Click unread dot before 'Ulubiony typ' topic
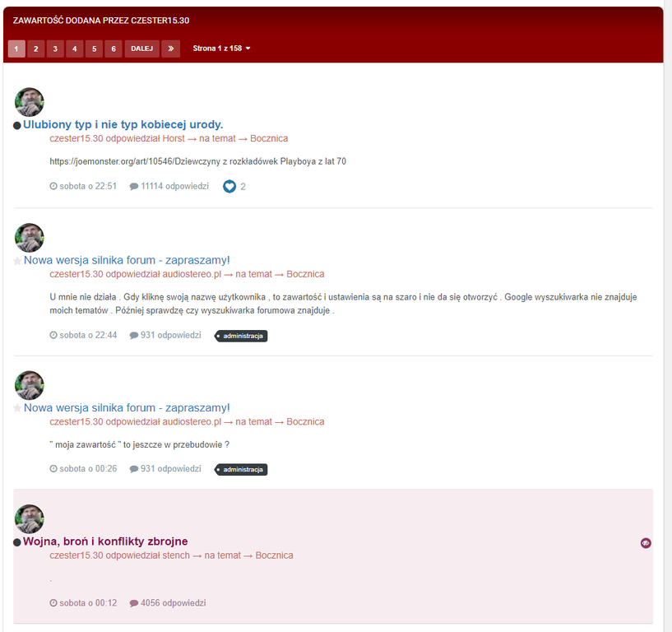This screenshot has width=672, height=632. pos(17,126)
